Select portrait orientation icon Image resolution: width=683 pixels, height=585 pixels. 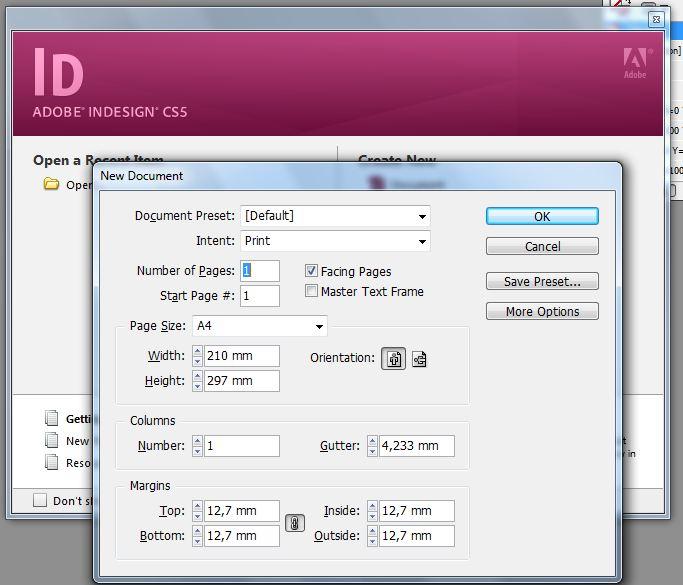click(393, 358)
